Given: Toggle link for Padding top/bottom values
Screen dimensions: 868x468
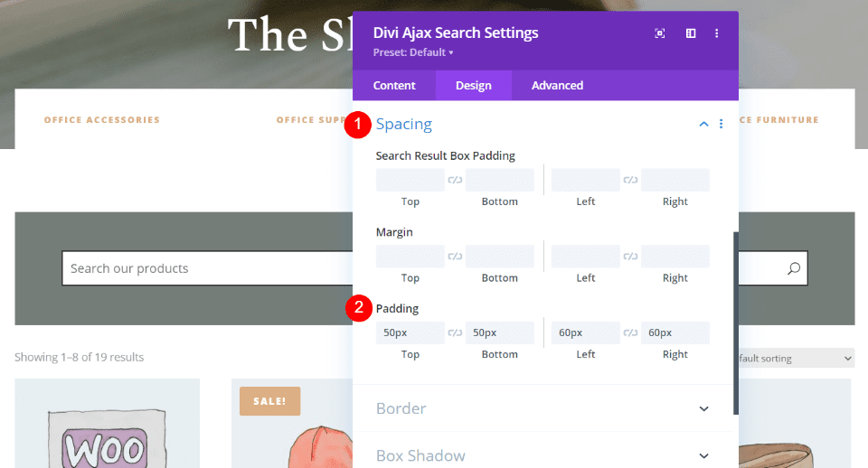Looking at the screenshot, I should 455,333.
